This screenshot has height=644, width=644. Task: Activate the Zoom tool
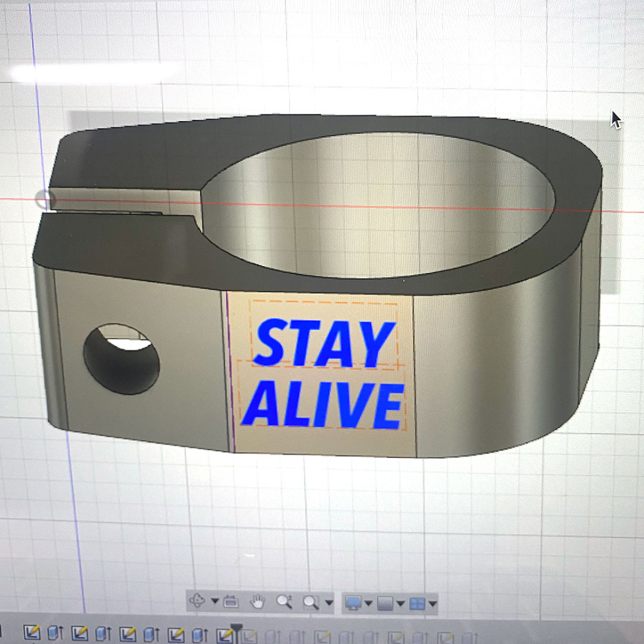click(x=283, y=601)
